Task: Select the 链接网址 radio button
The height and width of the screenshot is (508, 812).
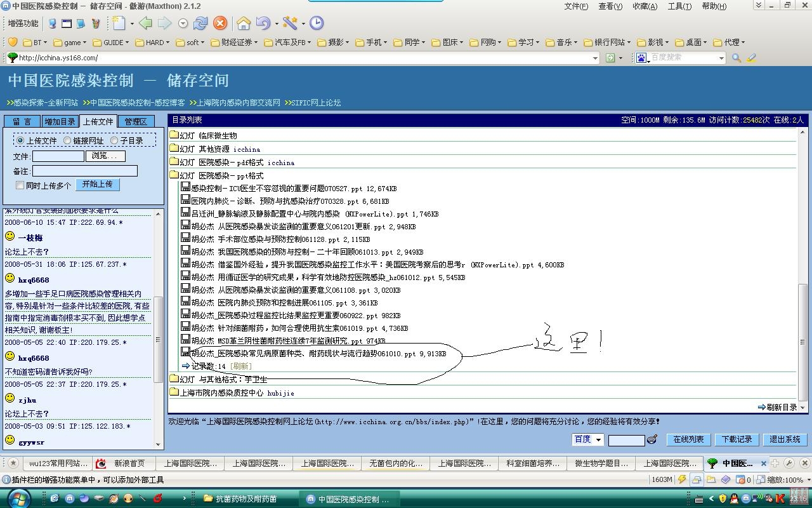Action: 67,140
